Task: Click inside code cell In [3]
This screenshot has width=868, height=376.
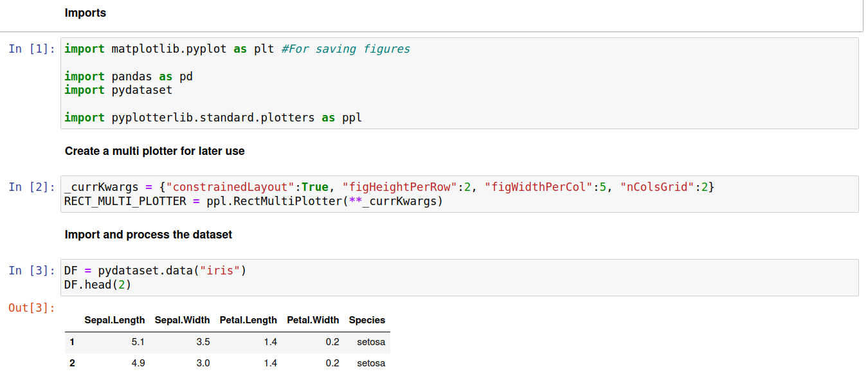Action: click(460, 278)
